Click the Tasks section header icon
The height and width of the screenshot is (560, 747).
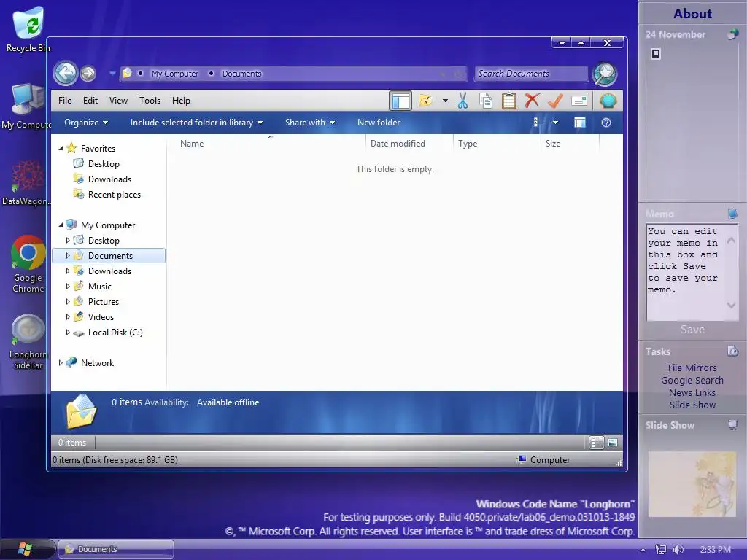pyautogui.click(x=732, y=351)
